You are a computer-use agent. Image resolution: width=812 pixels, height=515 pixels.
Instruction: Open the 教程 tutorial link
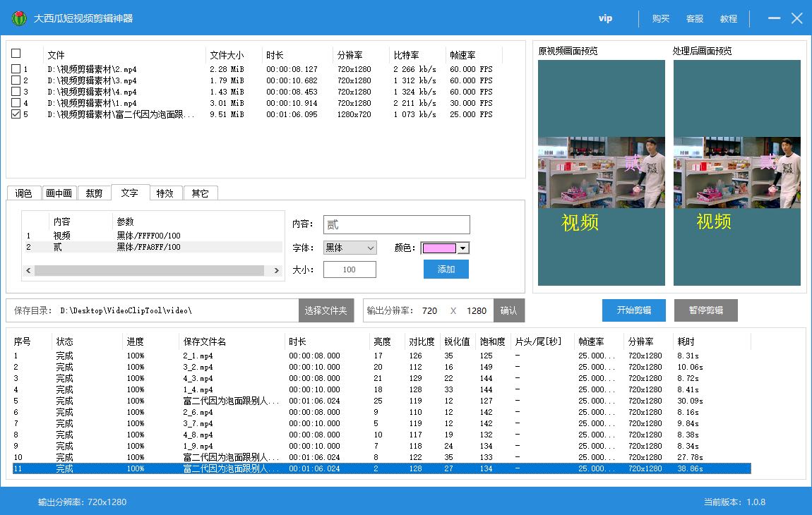(729, 18)
